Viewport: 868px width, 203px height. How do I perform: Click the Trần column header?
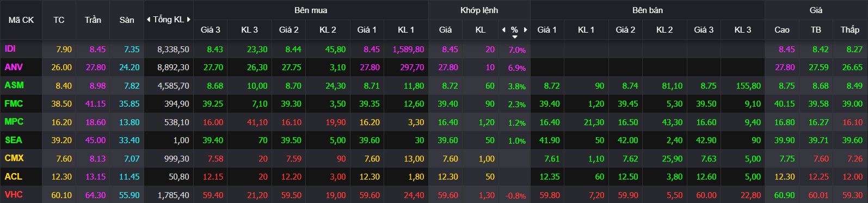93,20
